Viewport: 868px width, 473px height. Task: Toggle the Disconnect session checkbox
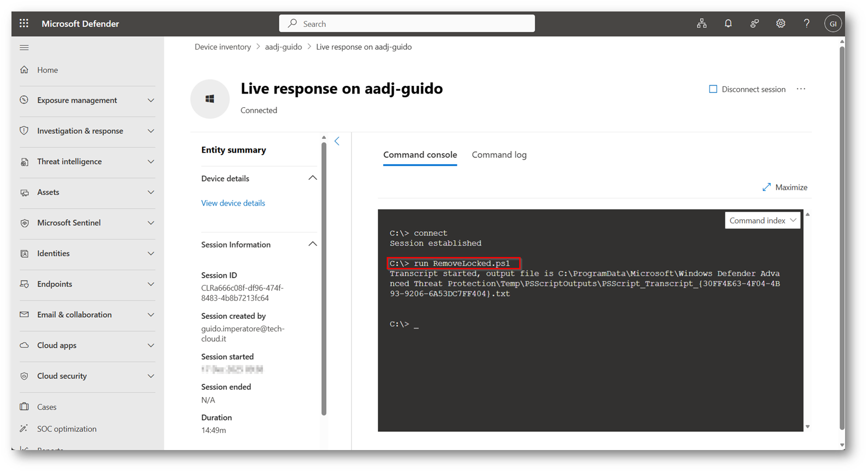click(x=713, y=89)
